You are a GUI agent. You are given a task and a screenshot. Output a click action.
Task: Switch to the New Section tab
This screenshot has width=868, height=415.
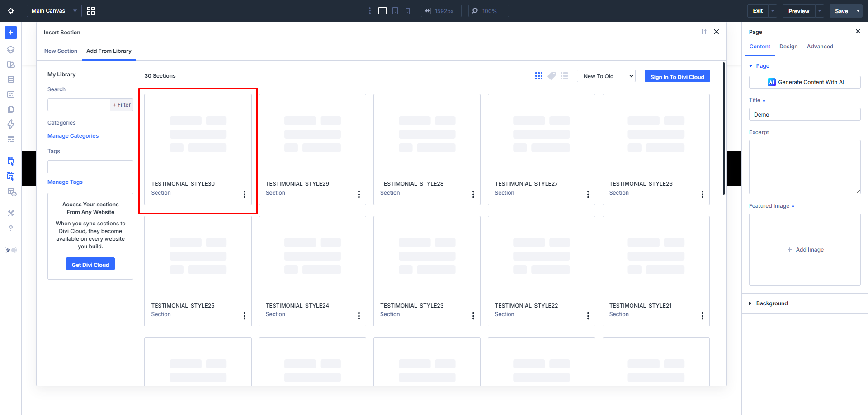coord(61,51)
